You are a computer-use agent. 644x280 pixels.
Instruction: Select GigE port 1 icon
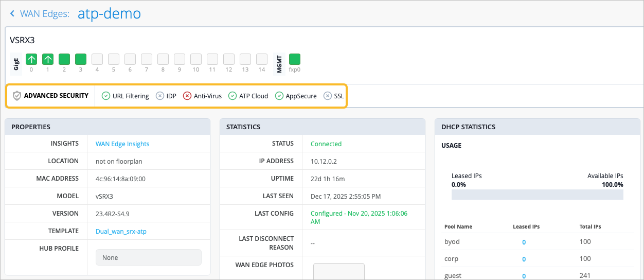[x=48, y=59]
